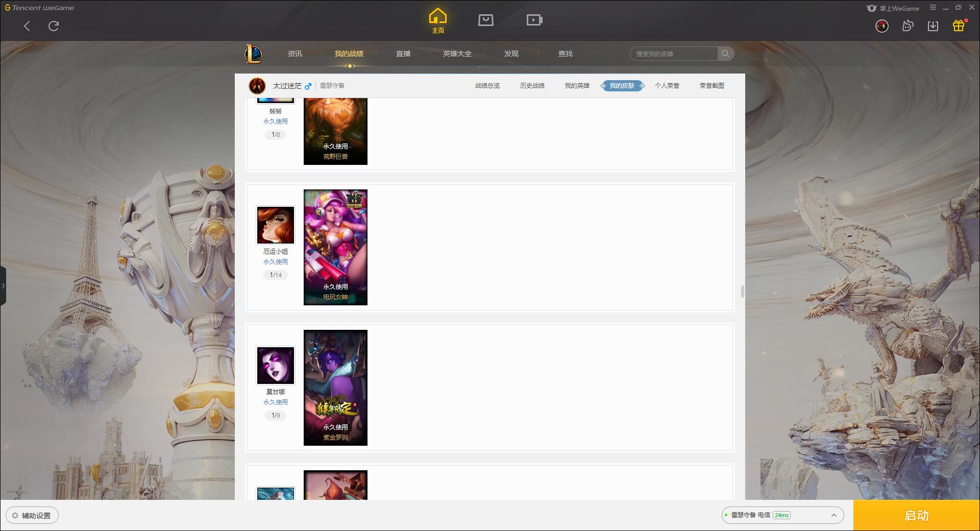The width and height of the screenshot is (980, 531).
Task: Open the store bag icon
Action: coord(486,20)
